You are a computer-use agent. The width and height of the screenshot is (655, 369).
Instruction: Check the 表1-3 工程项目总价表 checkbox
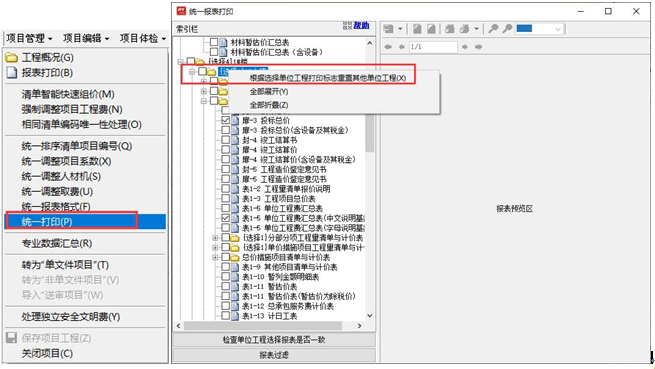point(226,198)
